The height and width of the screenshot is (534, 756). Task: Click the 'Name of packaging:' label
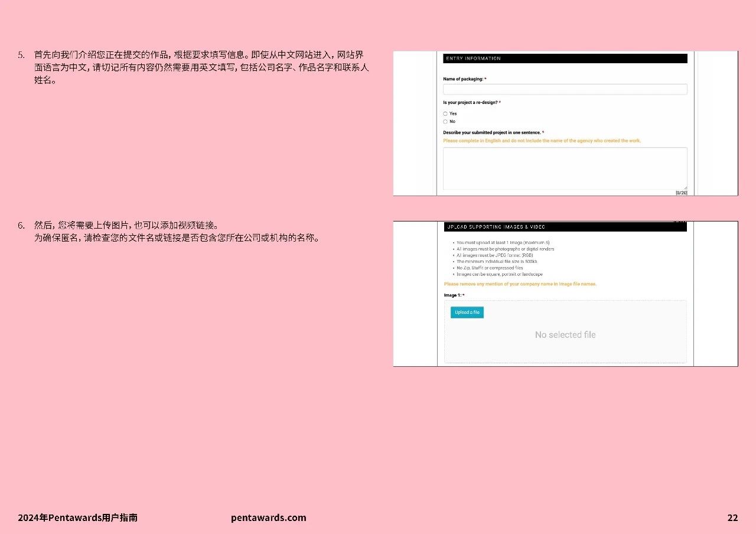coord(464,79)
